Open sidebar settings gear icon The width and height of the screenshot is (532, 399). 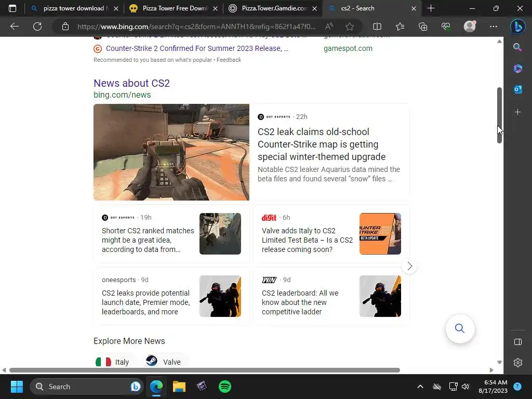coord(518,363)
